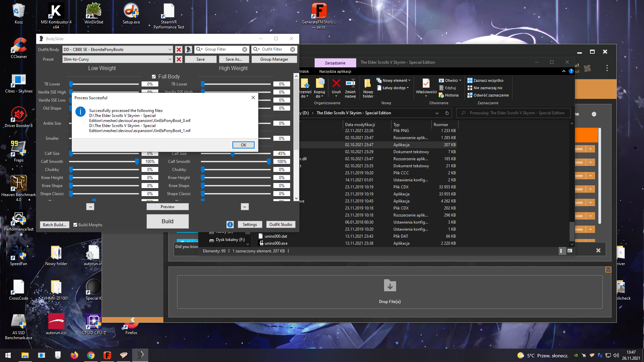644x362 pixels.
Task: Select unins000.exe file row
Action: click(357, 243)
